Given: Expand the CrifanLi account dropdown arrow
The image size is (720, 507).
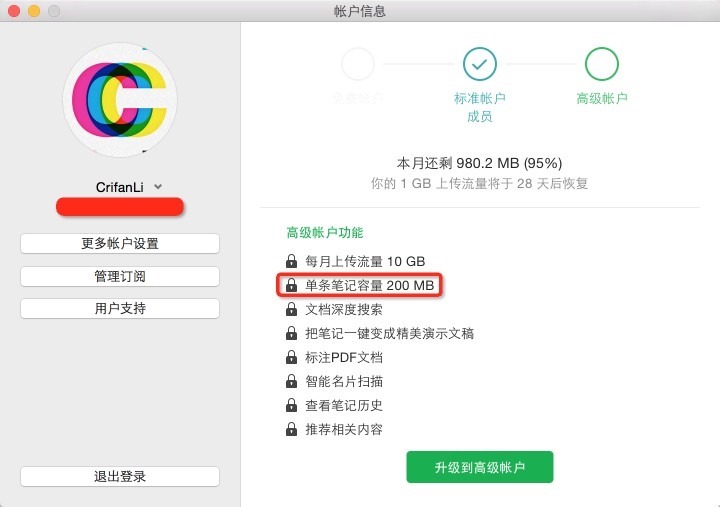Looking at the screenshot, I should pos(158,186).
